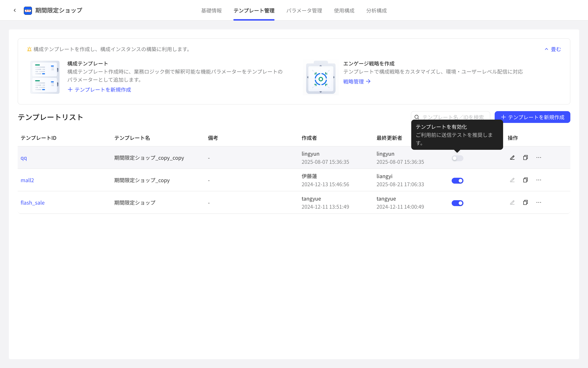Click the テンプレートリスト heading
Screen dimensions: 588x368
coord(51,117)
